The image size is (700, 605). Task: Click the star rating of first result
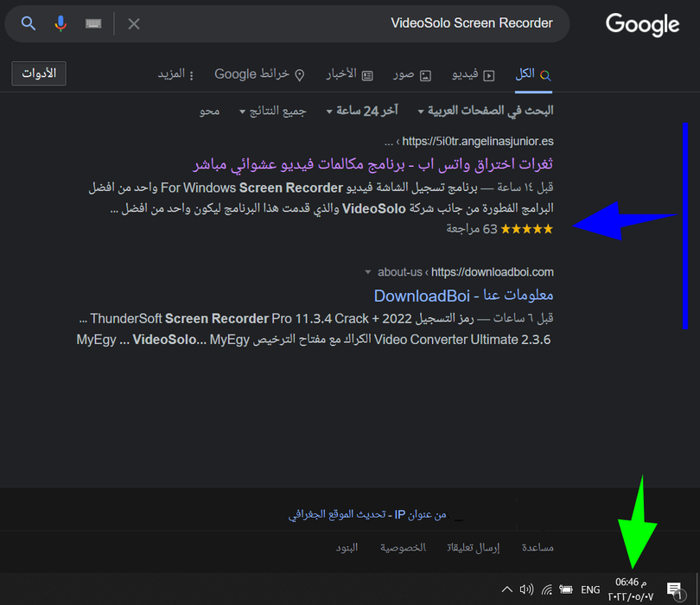pyautogui.click(x=527, y=229)
